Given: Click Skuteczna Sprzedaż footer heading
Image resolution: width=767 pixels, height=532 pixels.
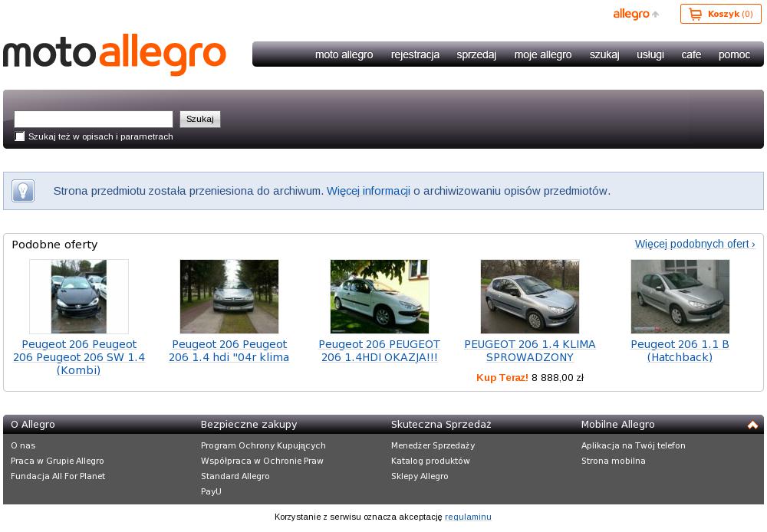Looking at the screenshot, I should 441,425.
